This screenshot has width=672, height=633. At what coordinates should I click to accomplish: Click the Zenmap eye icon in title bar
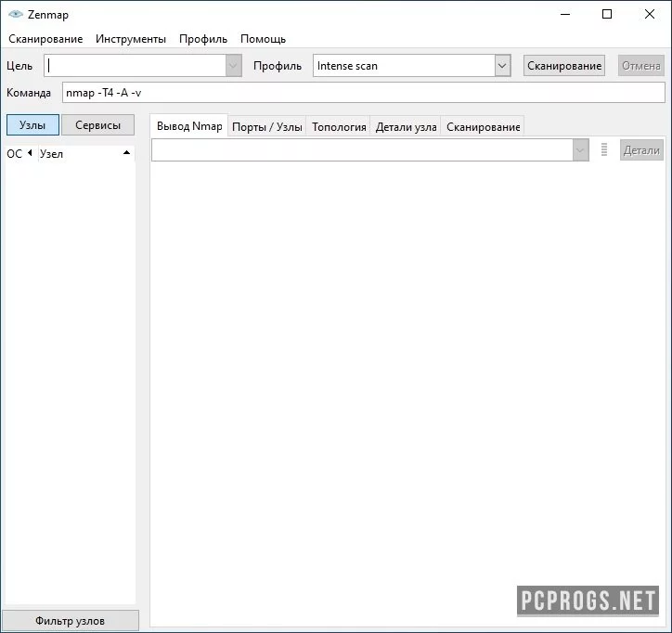coord(16,14)
